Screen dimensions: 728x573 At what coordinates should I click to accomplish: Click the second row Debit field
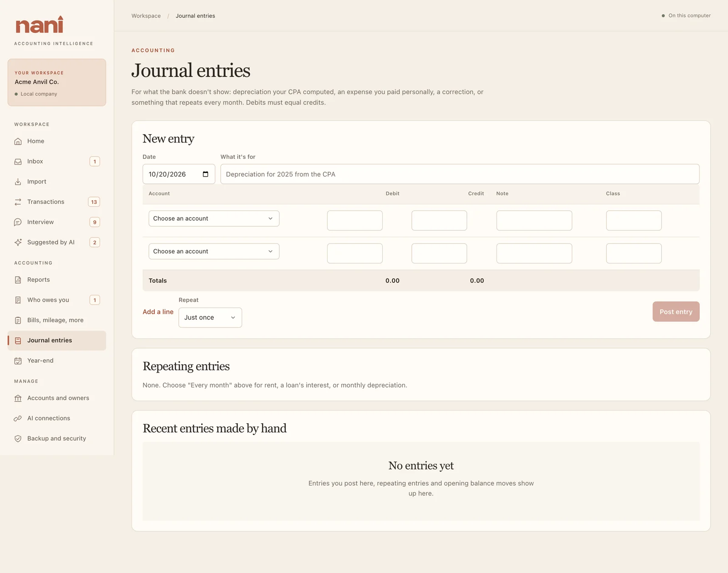coord(354,253)
